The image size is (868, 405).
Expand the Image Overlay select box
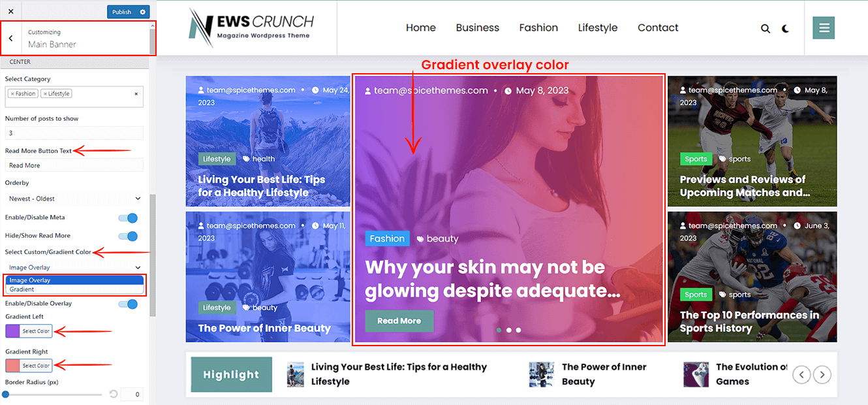click(74, 267)
